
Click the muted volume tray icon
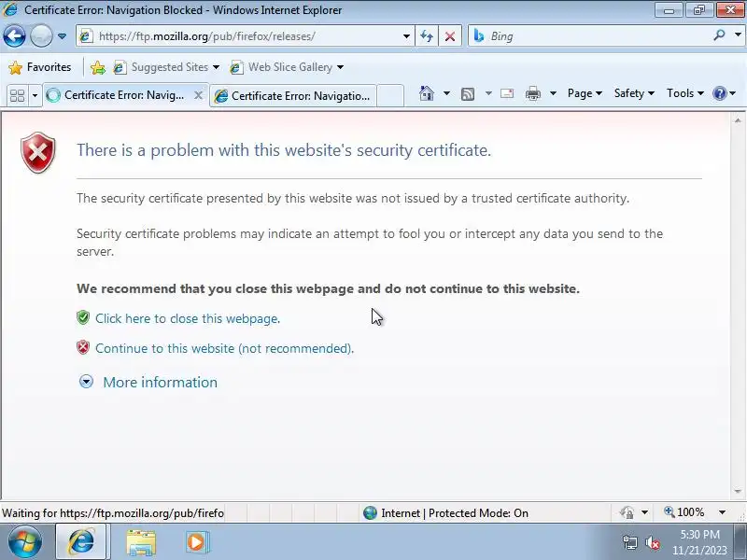click(653, 542)
